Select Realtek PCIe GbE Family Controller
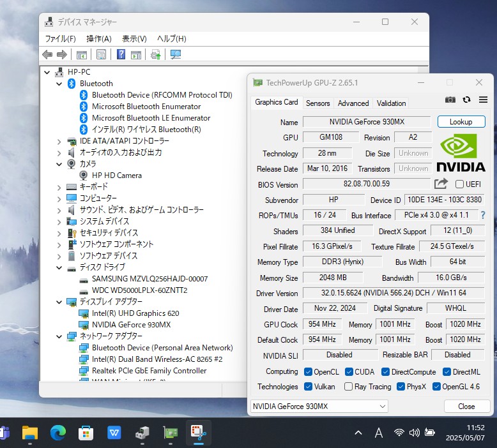497x448 pixels. point(149,371)
